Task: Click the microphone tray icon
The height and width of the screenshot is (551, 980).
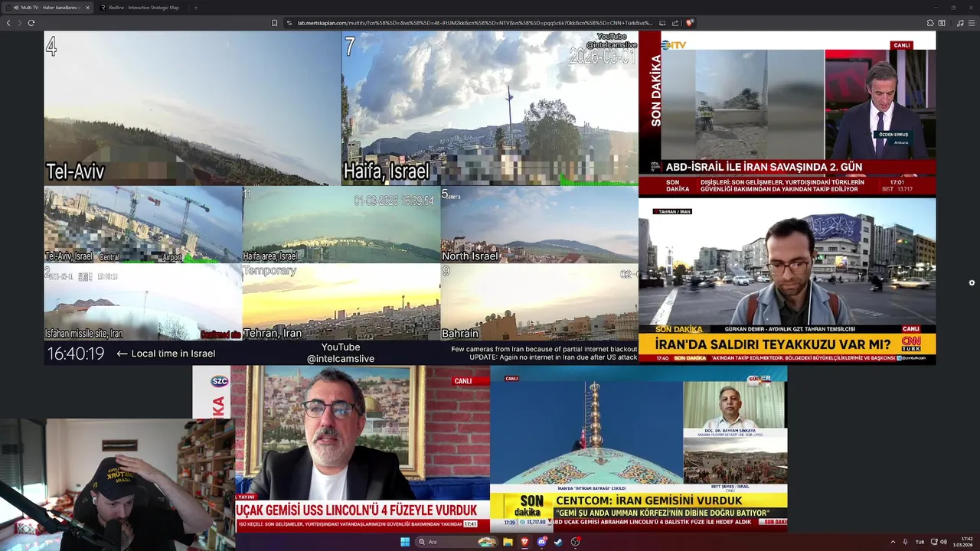Action: pyautogui.click(x=905, y=542)
